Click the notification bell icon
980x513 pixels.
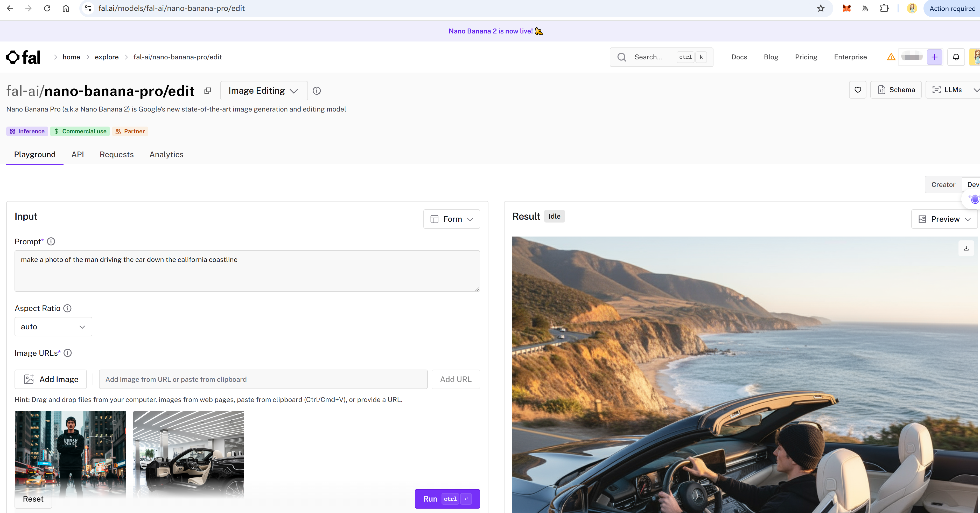pos(956,57)
